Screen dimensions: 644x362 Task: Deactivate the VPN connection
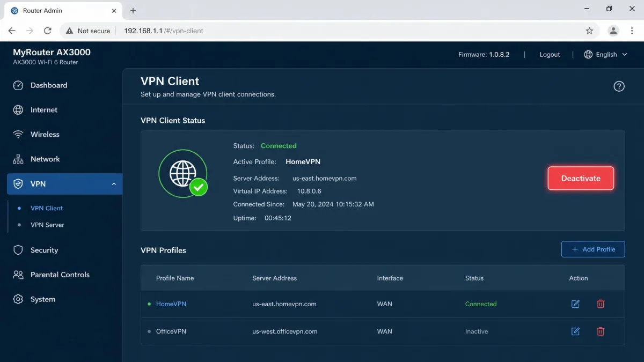point(581,179)
